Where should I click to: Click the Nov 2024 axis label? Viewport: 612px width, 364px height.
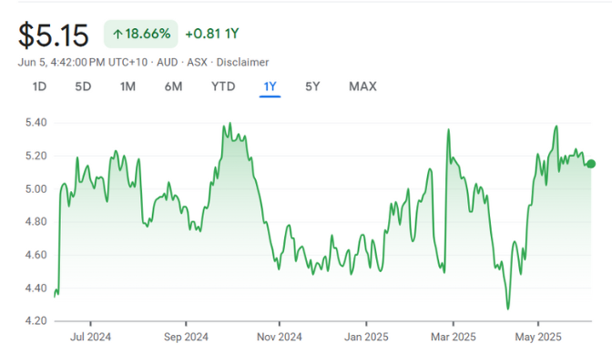click(280, 337)
